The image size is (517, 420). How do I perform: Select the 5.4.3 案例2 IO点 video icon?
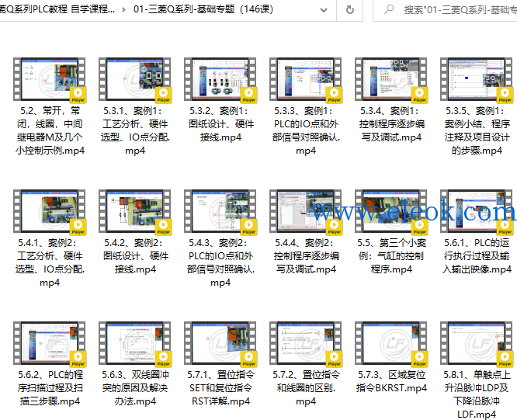(x=220, y=211)
